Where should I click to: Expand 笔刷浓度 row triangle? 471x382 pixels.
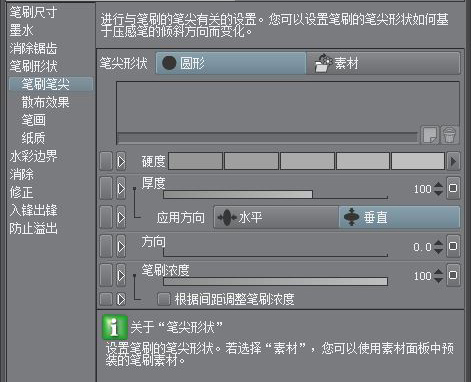point(121,275)
